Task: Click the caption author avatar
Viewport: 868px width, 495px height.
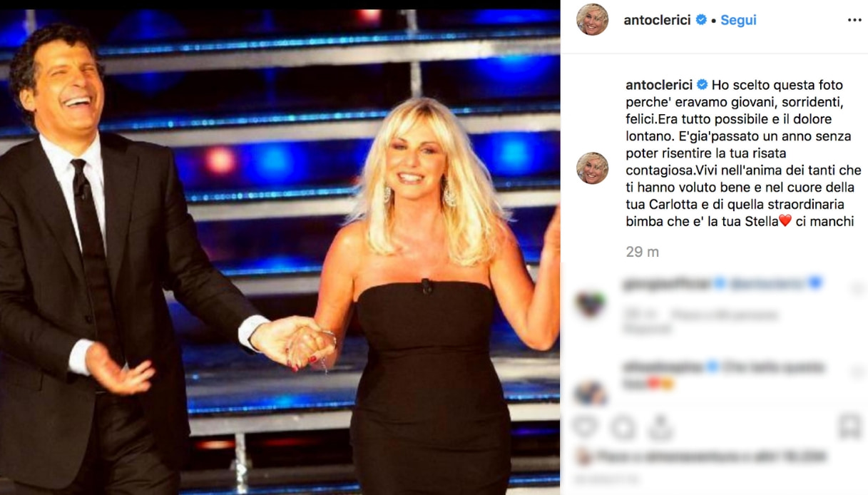Action: click(592, 168)
